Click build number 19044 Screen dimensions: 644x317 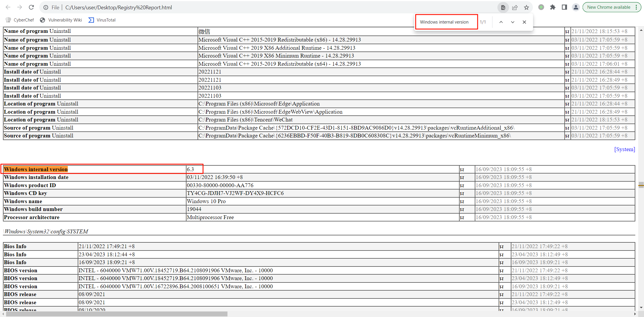pos(194,209)
